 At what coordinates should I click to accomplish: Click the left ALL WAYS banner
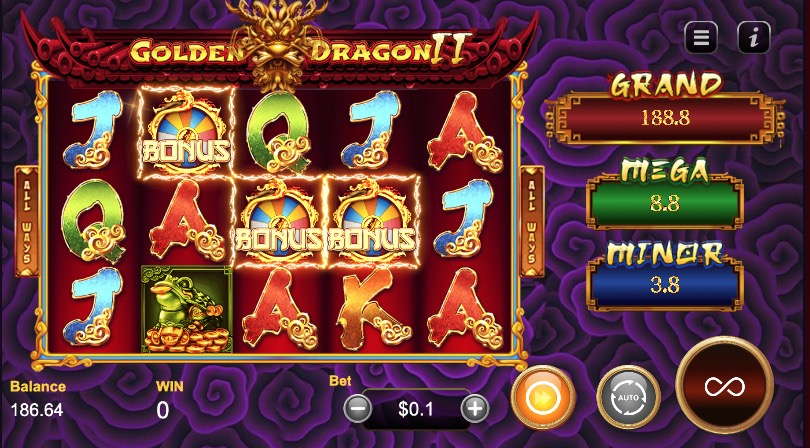(x=26, y=221)
